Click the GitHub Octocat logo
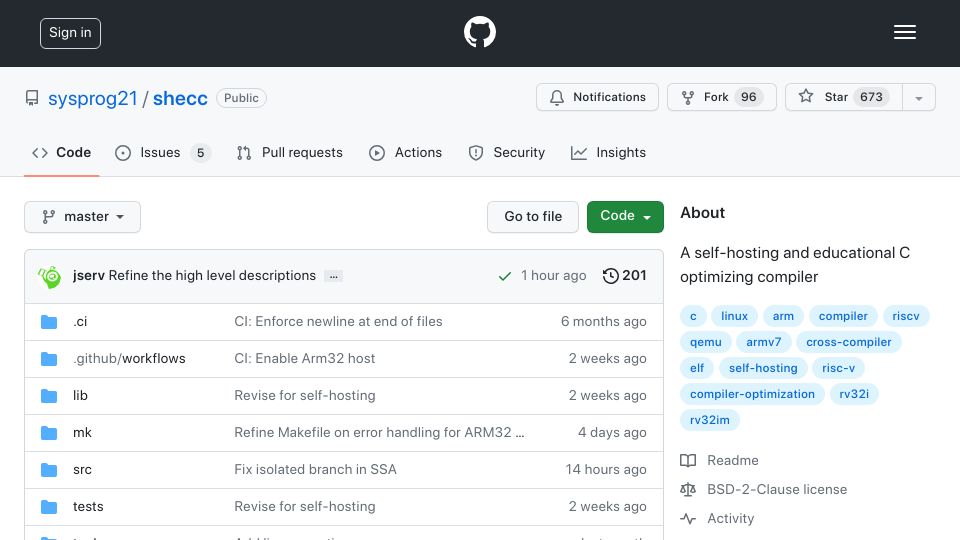 479,32
